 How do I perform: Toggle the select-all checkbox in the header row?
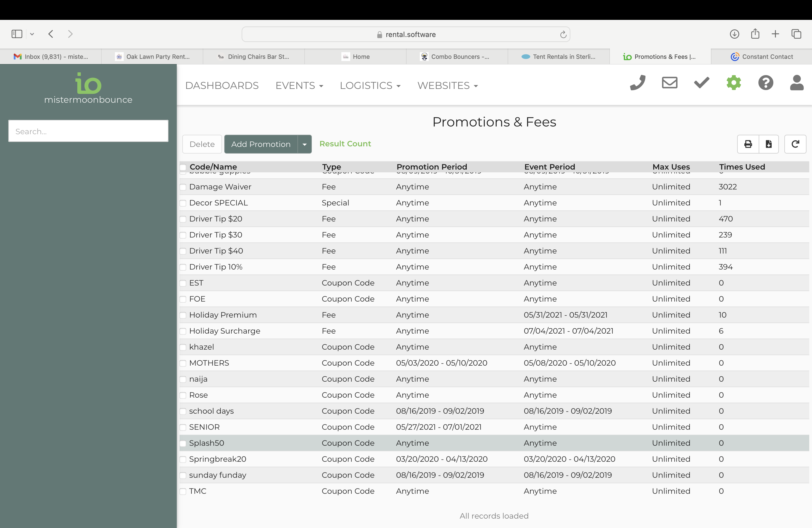183,167
